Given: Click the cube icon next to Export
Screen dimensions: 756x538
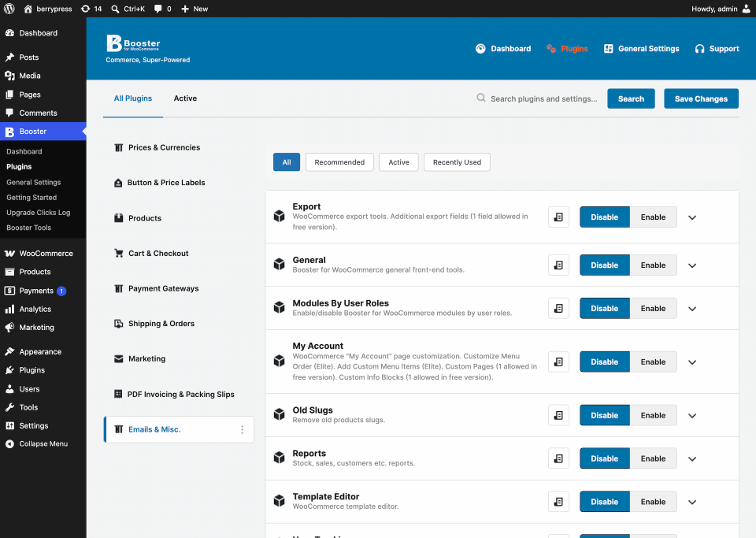Looking at the screenshot, I should pos(279,216).
